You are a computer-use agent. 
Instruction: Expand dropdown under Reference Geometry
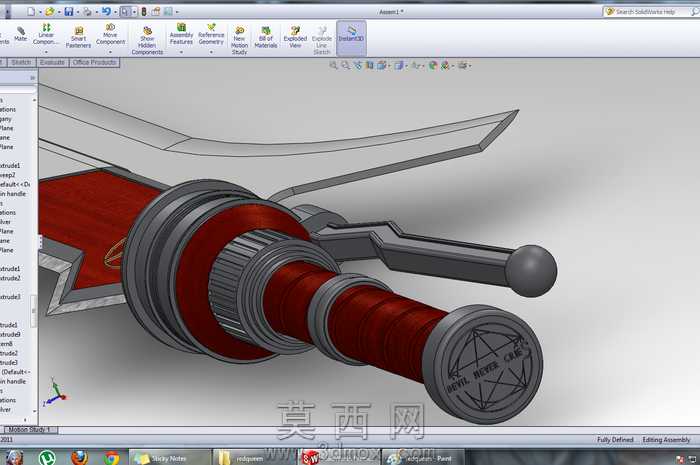coord(211,52)
